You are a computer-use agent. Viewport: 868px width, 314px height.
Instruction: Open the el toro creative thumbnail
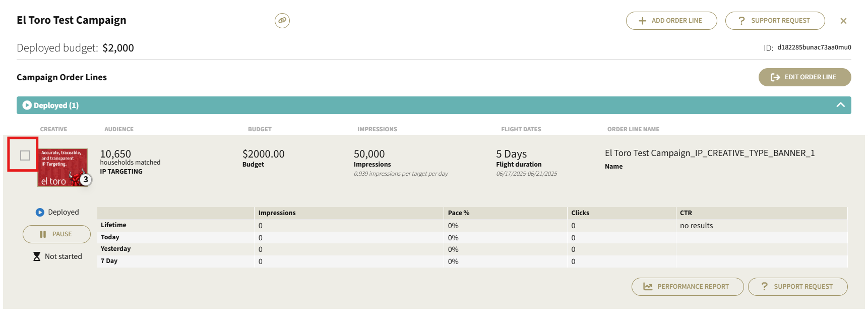click(x=62, y=168)
